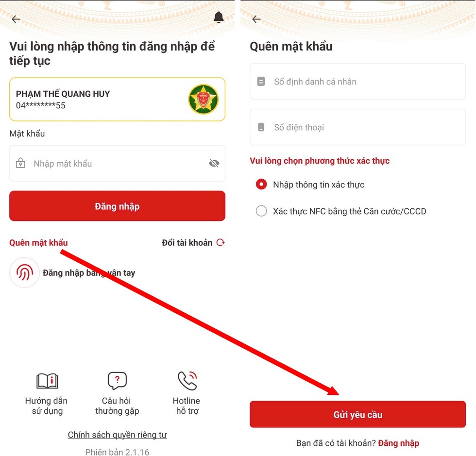Viewport: 476px width, 456px height.
Task: Tap the fingerprint login icon
Action: [25, 272]
